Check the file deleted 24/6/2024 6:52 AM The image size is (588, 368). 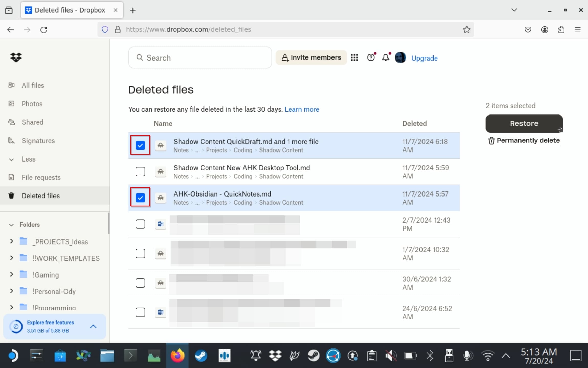pyautogui.click(x=140, y=312)
